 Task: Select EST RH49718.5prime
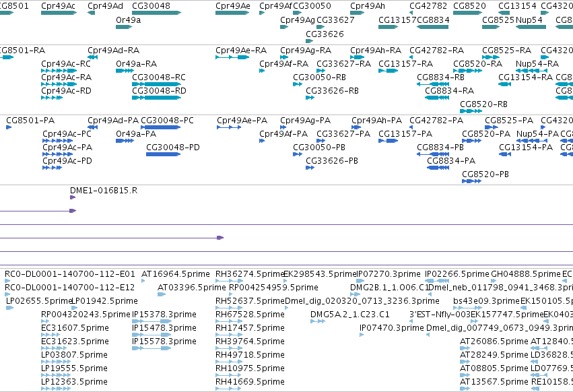(250, 355)
